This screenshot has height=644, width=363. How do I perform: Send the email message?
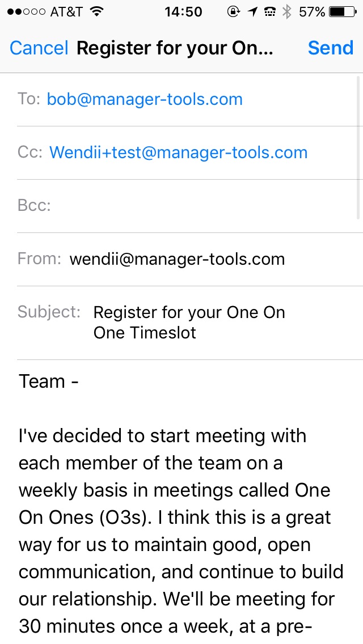tap(330, 48)
